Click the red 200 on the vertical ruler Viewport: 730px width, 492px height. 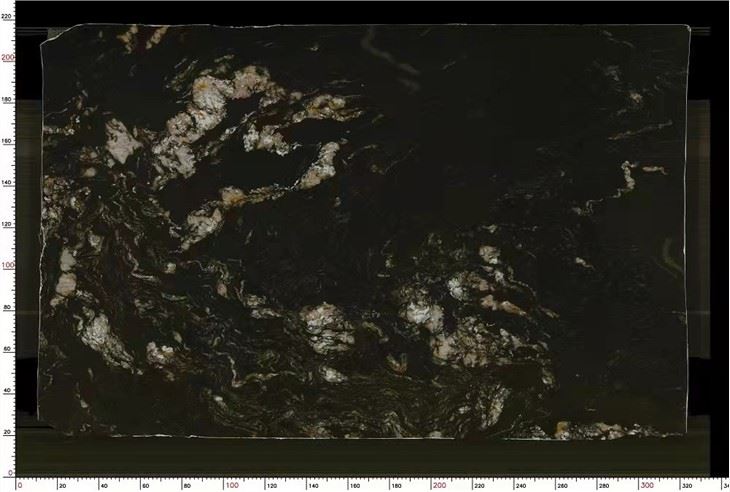pos(8,58)
